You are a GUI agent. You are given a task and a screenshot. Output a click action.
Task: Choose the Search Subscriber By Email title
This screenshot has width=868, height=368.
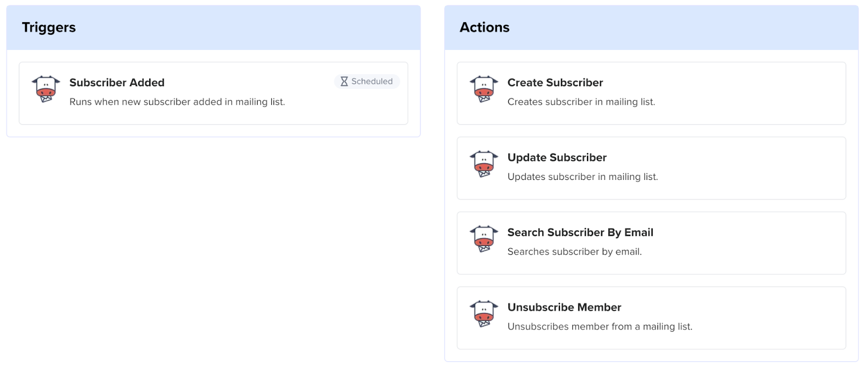click(x=580, y=232)
